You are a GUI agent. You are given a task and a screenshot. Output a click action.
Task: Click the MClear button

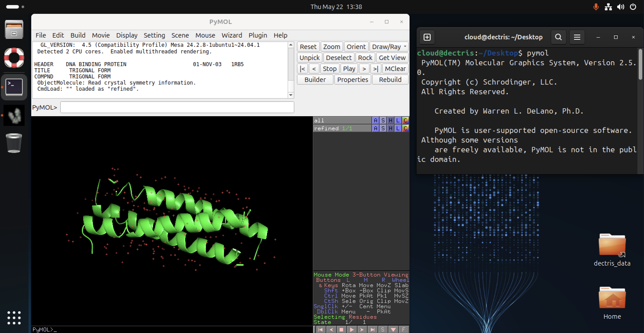(395, 69)
